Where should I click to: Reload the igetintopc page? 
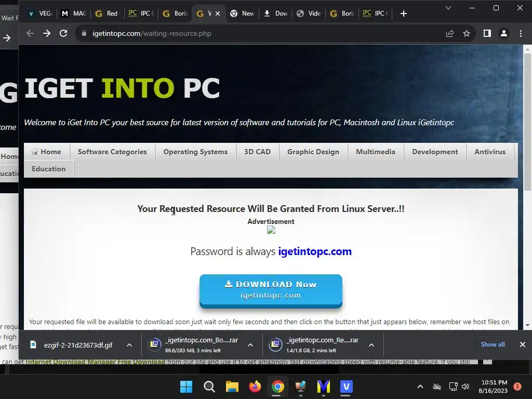click(x=63, y=33)
